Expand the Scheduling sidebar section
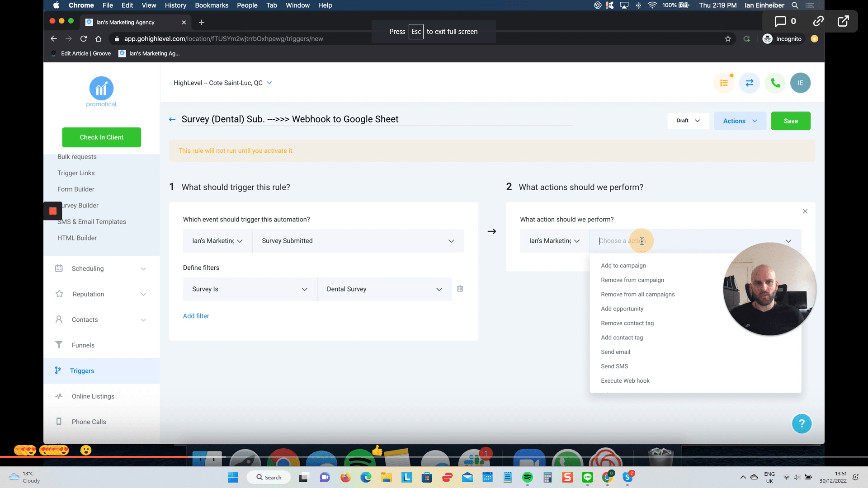The height and width of the screenshot is (488, 868). [102, 269]
